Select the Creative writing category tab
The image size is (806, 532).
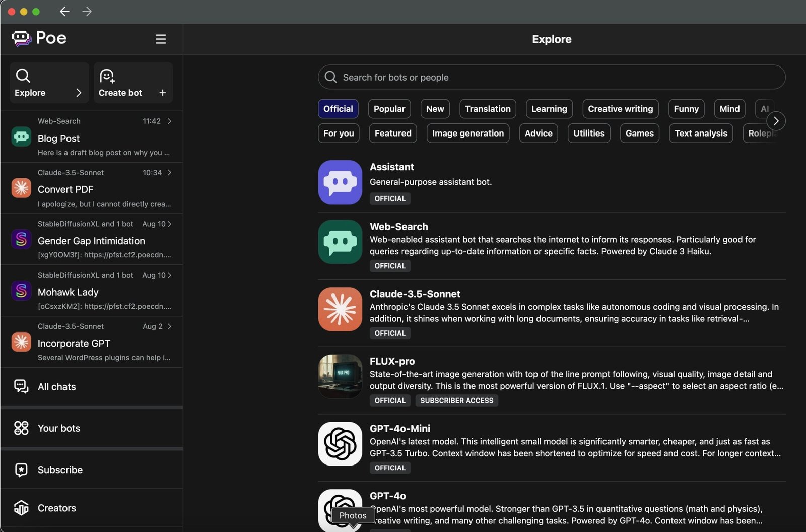[620, 109]
